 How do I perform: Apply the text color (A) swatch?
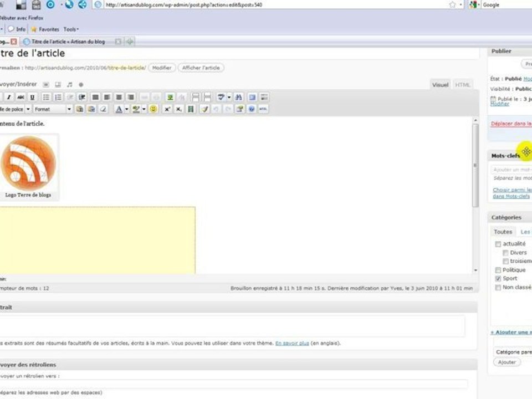[119, 109]
